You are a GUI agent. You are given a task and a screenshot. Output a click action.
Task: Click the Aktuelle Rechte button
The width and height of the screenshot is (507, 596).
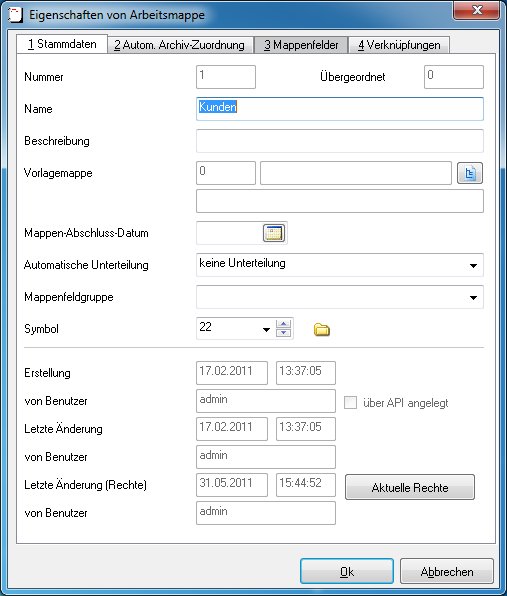410,487
